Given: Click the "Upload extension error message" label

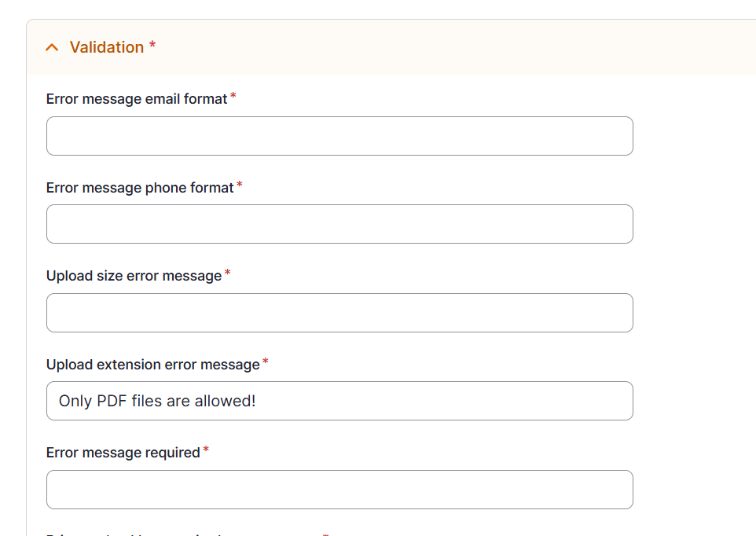Looking at the screenshot, I should (x=152, y=365).
